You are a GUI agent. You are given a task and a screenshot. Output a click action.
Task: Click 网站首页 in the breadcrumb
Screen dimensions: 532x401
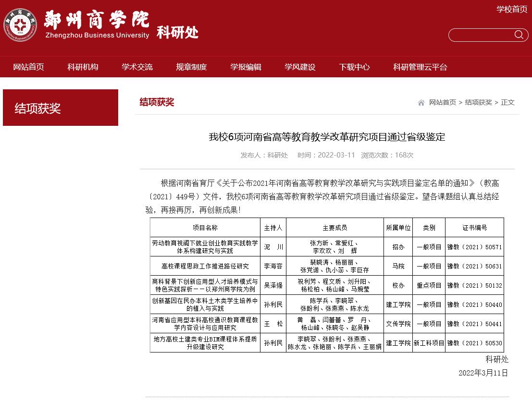pos(442,103)
